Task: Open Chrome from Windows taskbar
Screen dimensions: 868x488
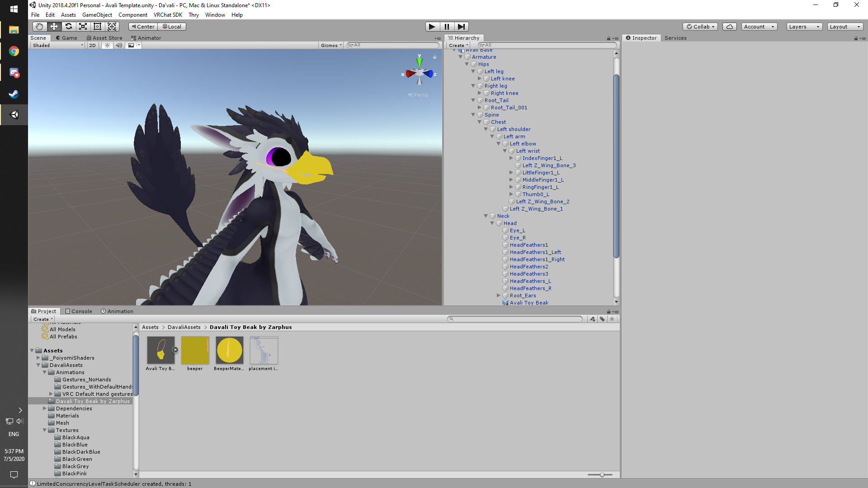Action: (x=14, y=52)
